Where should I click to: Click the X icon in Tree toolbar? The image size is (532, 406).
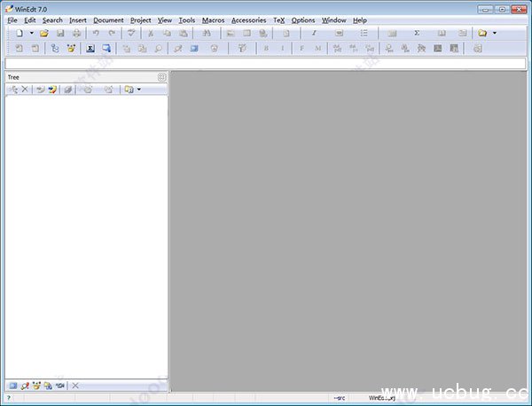tap(25, 90)
